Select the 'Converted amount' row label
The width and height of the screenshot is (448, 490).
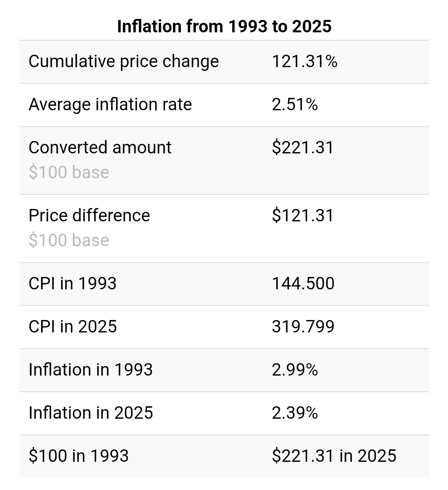point(100,148)
